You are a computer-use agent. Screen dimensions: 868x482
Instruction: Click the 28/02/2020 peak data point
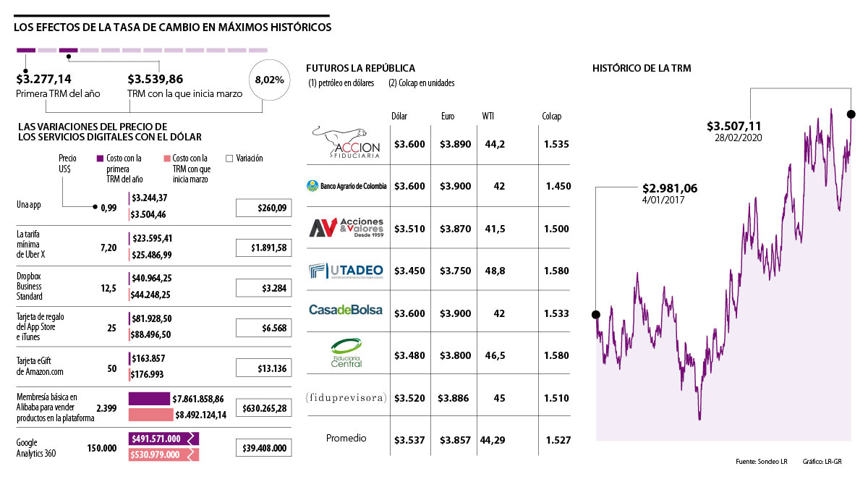pyautogui.click(x=851, y=114)
